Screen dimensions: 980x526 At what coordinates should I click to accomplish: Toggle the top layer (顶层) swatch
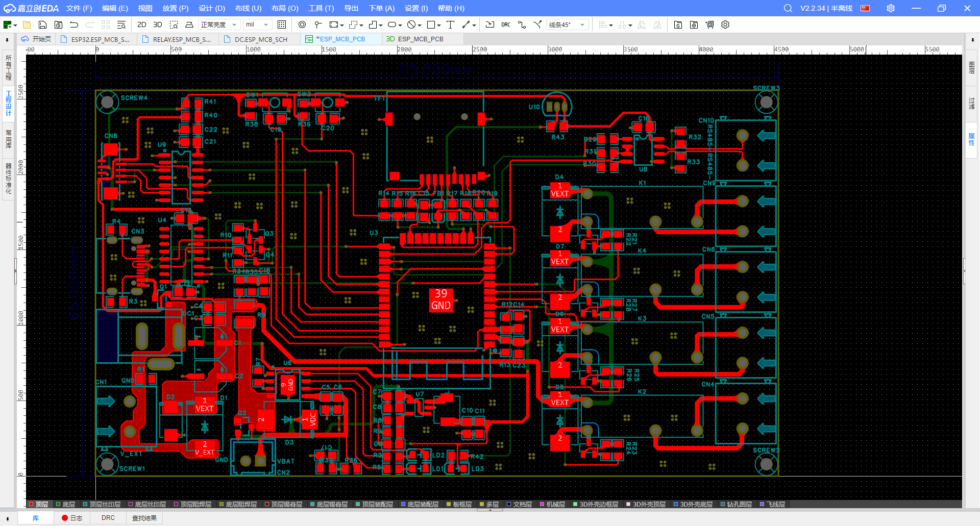click(31, 504)
